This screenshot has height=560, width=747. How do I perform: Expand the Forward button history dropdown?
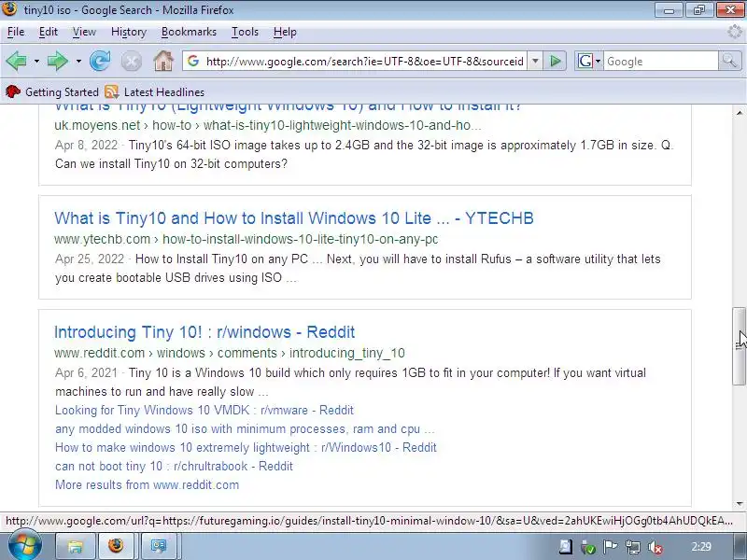tap(78, 62)
